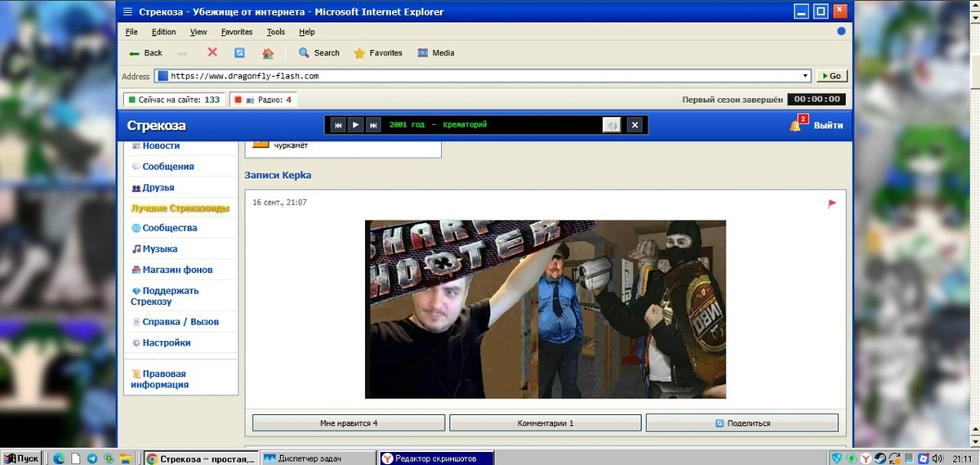Click the grayed Forward arrow icon

pos(182,53)
